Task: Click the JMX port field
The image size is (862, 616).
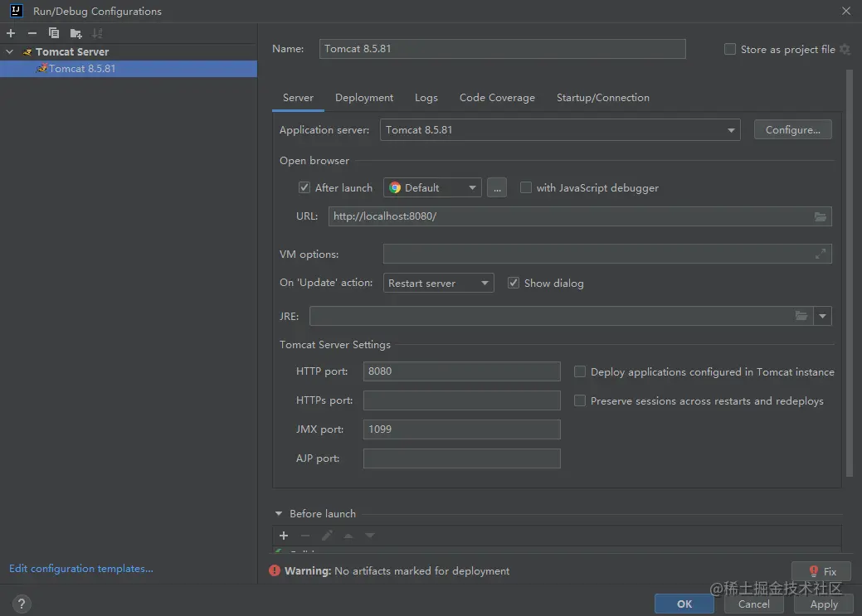Action: pos(462,429)
